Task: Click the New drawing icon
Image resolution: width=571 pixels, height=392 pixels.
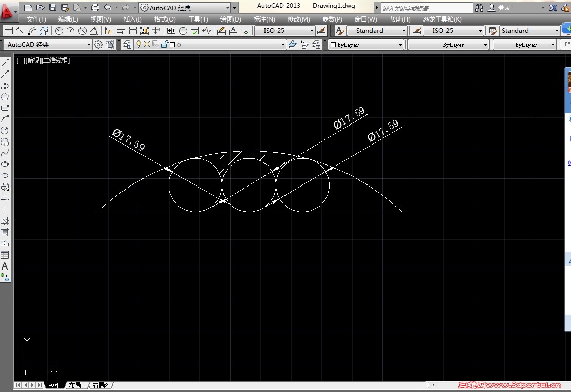Action: coord(28,7)
